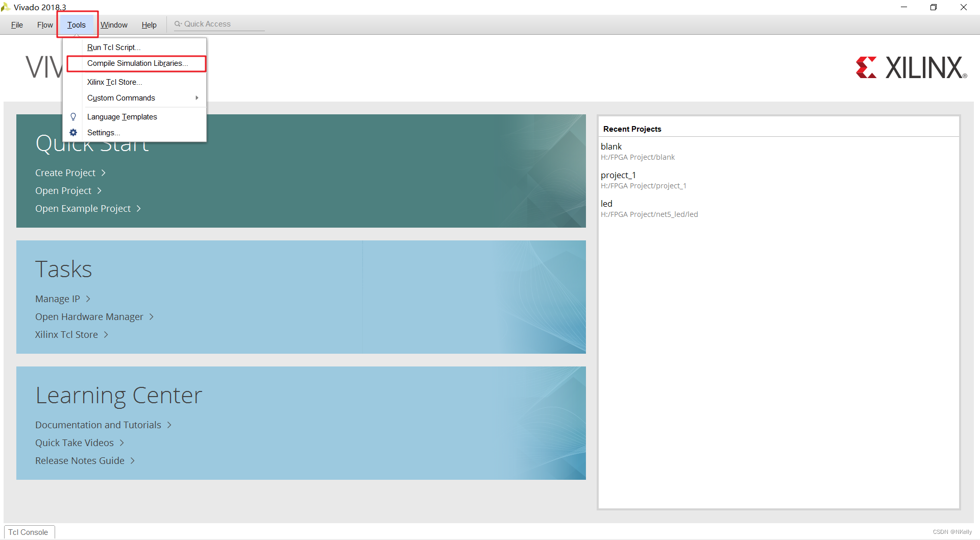Open the Tcl Console tab
Image resolution: width=980 pixels, height=540 pixels.
tap(29, 532)
